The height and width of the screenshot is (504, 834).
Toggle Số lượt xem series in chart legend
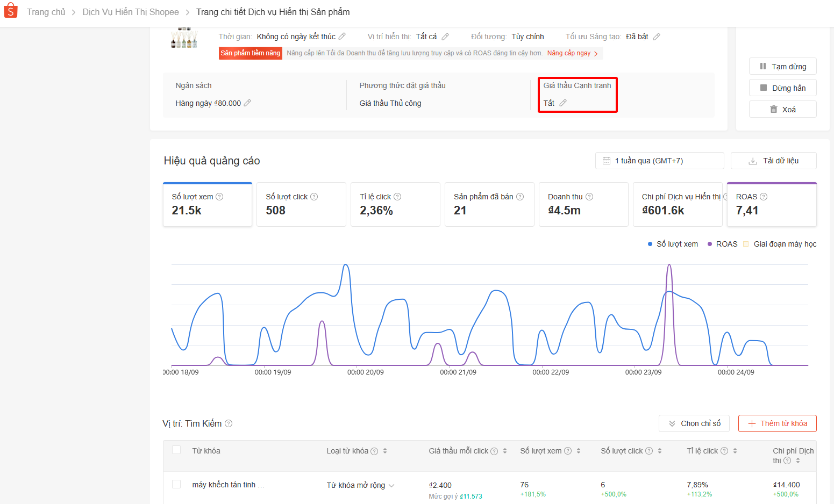click(x=673, y=244)
